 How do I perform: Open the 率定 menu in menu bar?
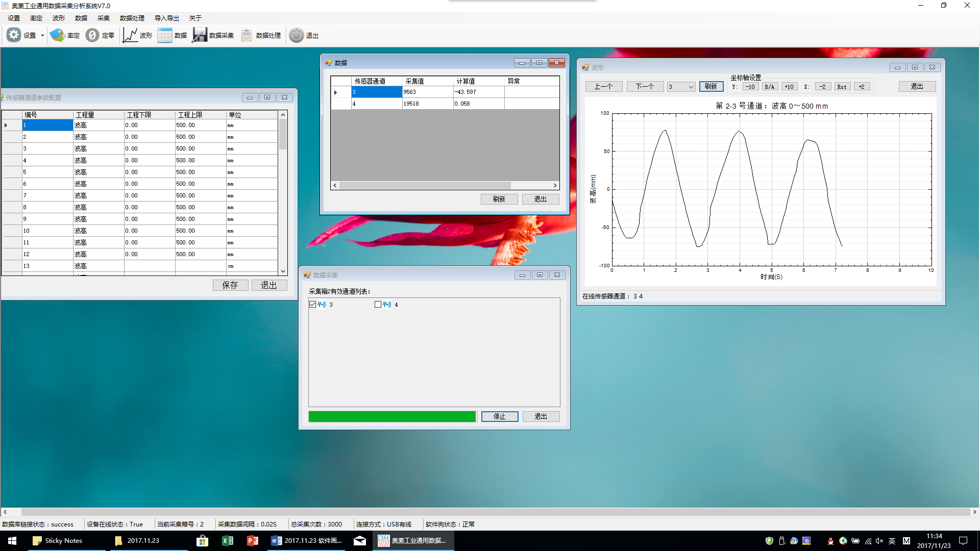click(x=36, y=18)
